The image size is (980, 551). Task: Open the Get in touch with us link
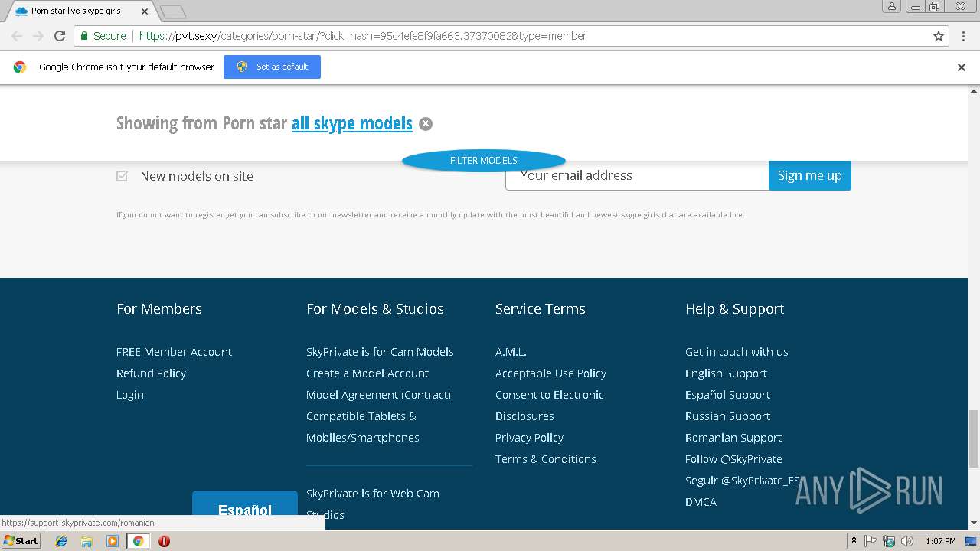click(x=737, y=352)
